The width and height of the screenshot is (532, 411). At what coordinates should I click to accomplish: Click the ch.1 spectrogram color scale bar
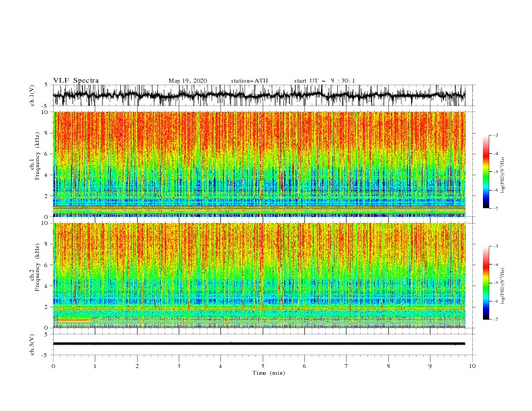pyautogui.click(x=486, y=172)
